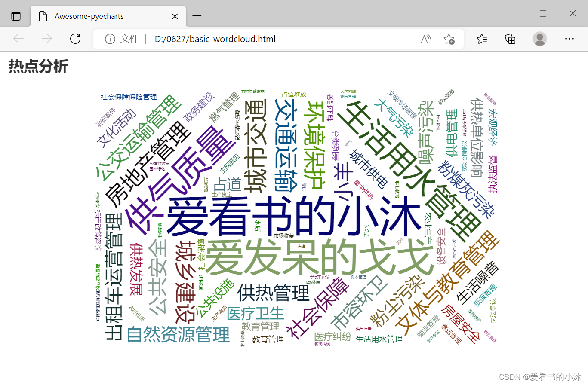Click the profile avatar icon
Screen dimensions: 588x385
[540, 39]
